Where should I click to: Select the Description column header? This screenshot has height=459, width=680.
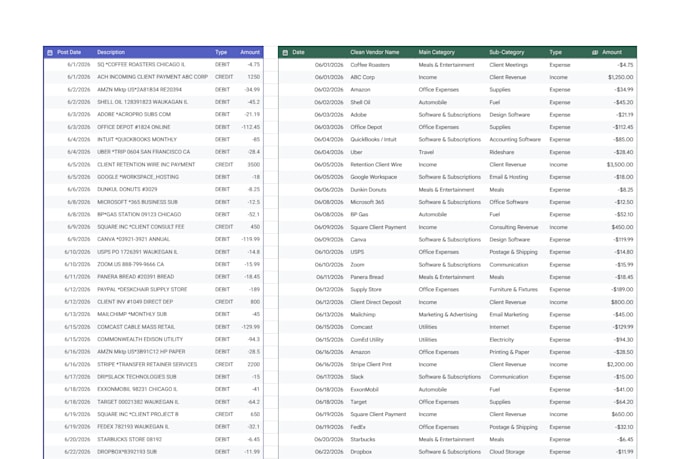pyautogui.click(x=111, y=52)
